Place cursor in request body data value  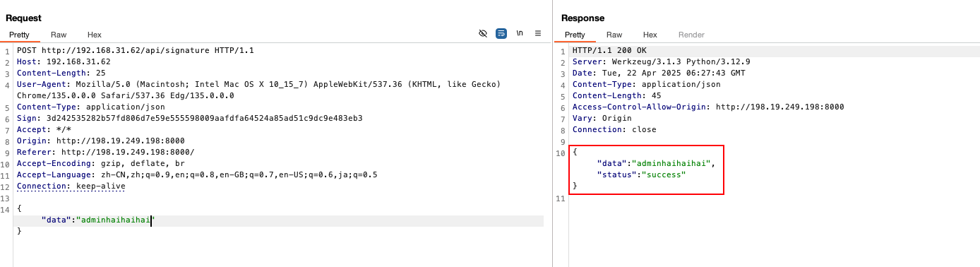(x=116, y=220)
